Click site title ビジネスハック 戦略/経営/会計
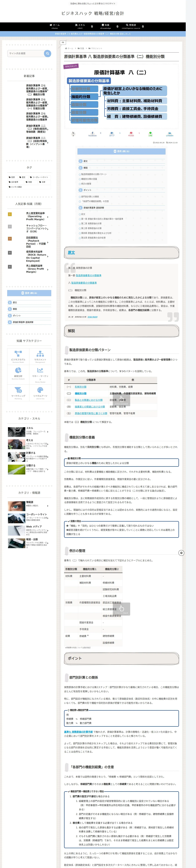The width and height of the screenshot is (196, 868). pos(93,13)
